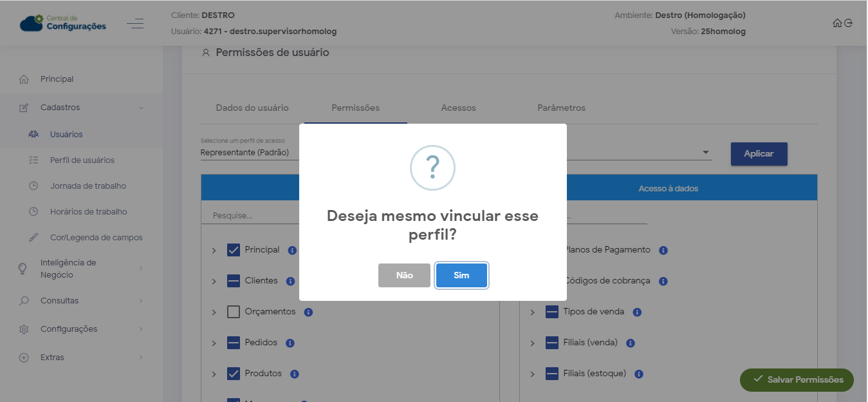Expand the Principal permission tree row
868x402 pixels.
pos(214,250)
